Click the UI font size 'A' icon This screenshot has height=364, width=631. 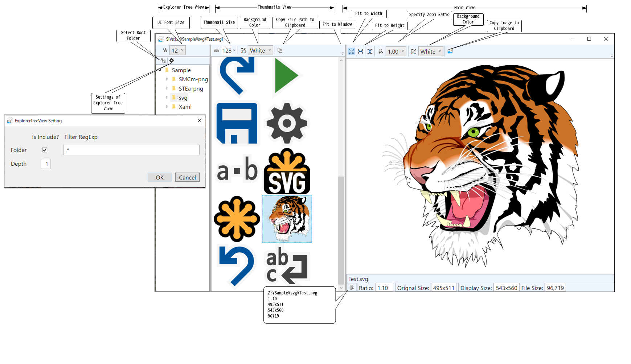(x=165, y=50)
